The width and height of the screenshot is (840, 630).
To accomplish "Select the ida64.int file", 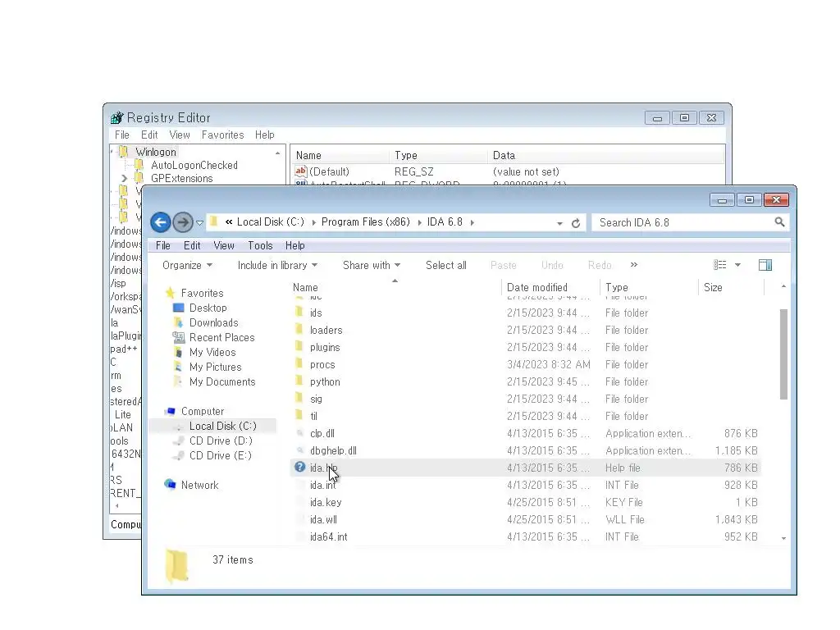I will (328, 536).
